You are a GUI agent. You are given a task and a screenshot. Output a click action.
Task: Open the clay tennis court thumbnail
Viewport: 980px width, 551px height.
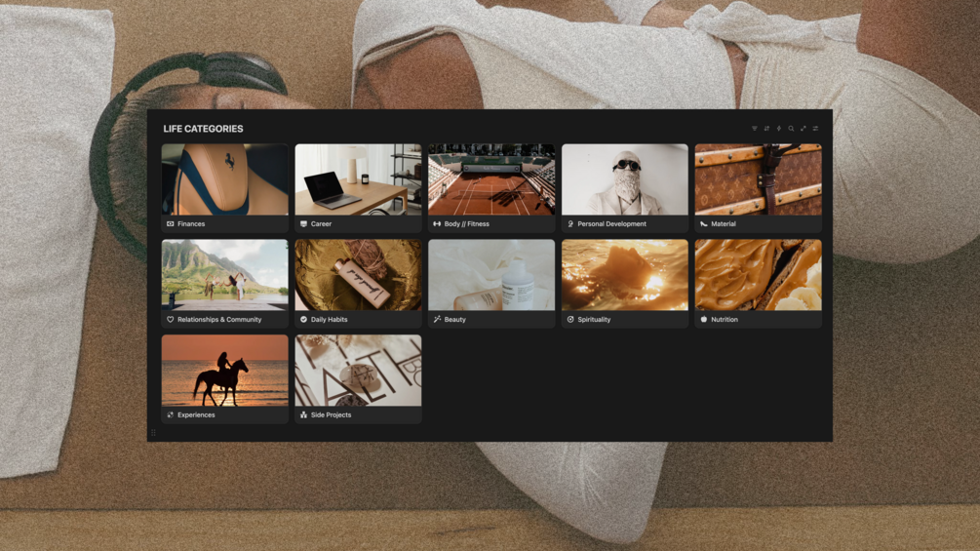pos(491,179)
